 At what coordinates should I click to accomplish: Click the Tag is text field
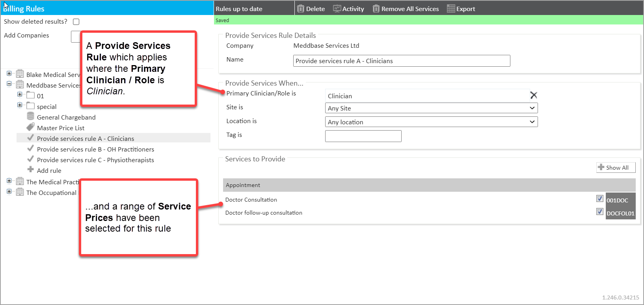(x=363, y=136)
